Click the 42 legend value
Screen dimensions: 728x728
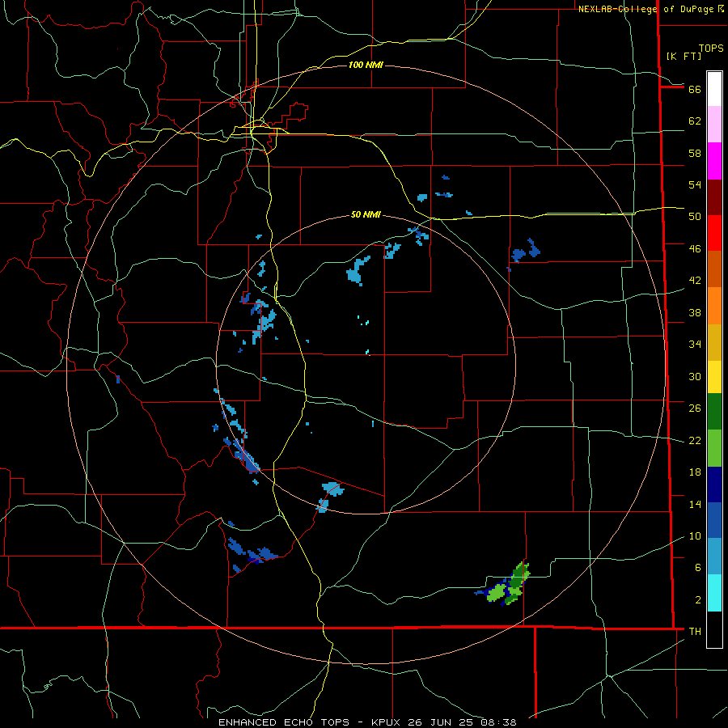(x=695, y=281)
